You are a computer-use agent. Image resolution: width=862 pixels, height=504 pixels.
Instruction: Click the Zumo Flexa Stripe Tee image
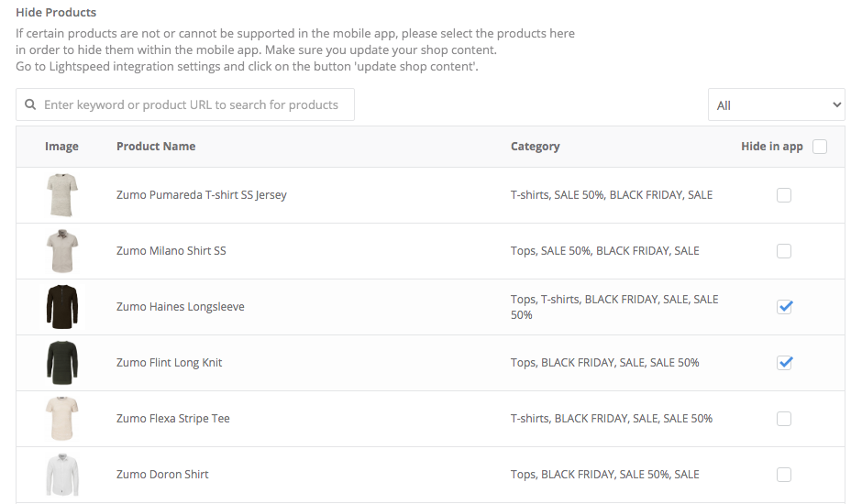point(62,419)
